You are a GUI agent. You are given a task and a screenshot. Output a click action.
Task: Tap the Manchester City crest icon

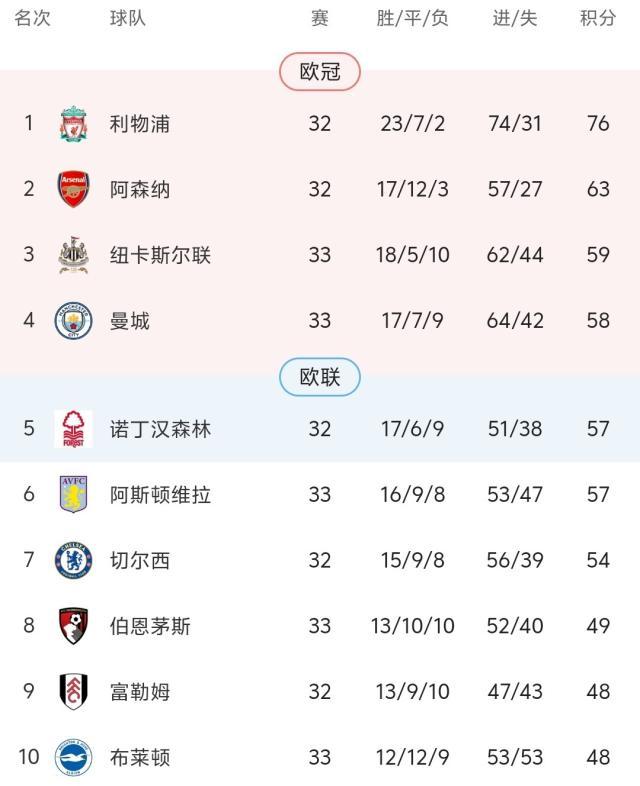tap(73, 321)
